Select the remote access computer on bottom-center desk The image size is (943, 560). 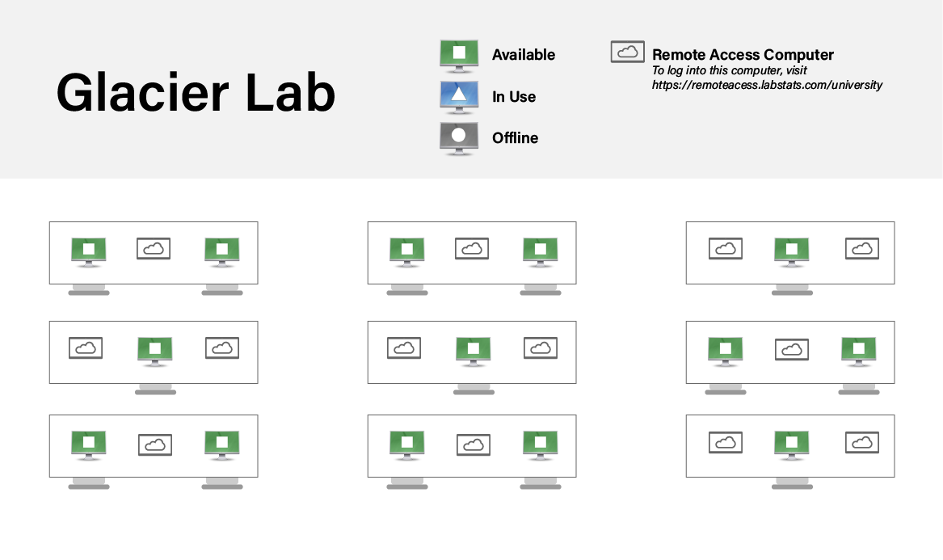tap(474, 444)
